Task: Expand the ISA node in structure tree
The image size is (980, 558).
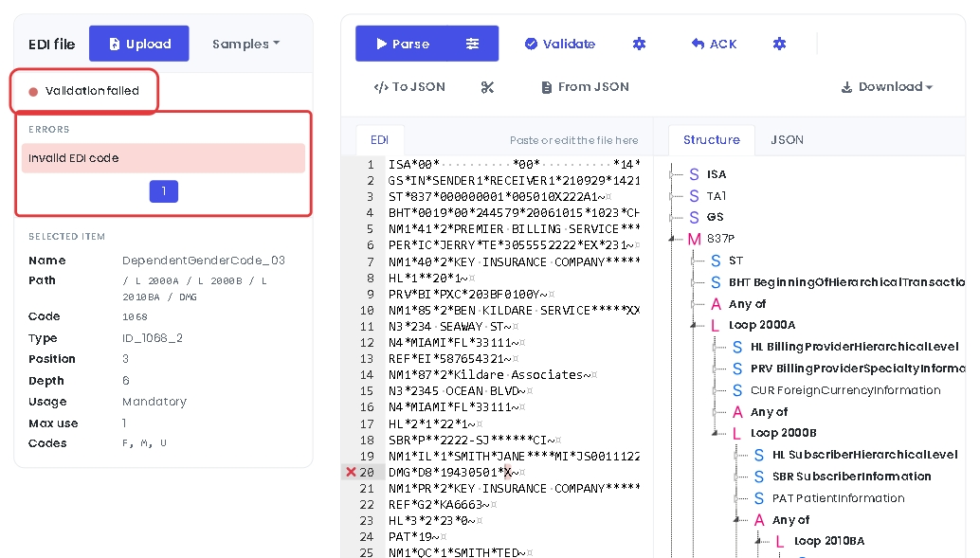Action: 673,174
